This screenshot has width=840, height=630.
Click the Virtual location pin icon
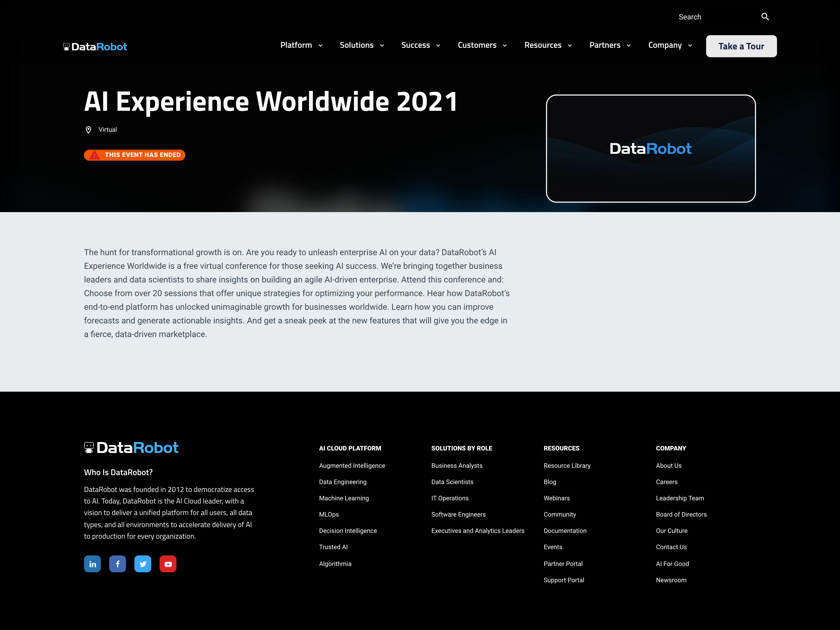(x=88, y=130)
